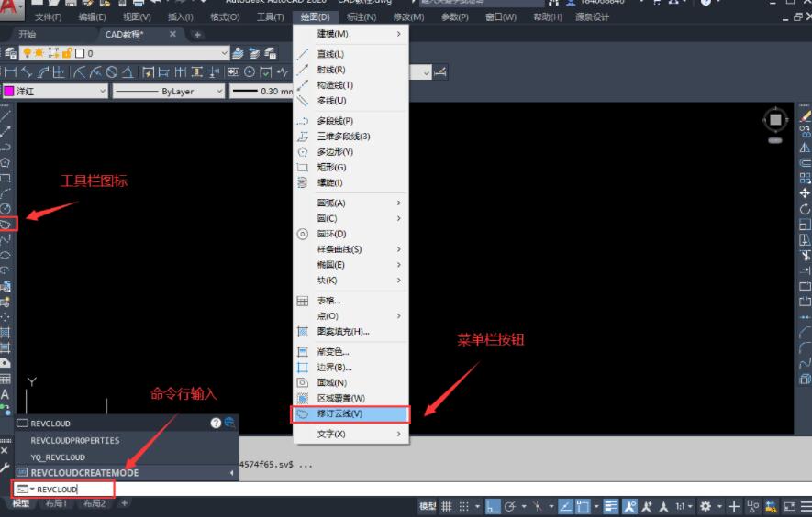812x517 pixels.
Task: Click the customization menu icon in status bar
Action: (806, 506)
